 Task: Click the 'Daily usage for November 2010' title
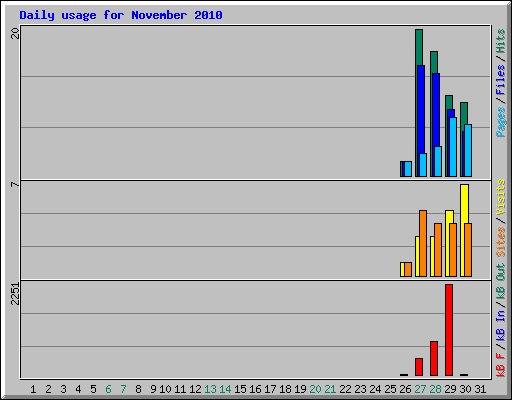[121, 15]
